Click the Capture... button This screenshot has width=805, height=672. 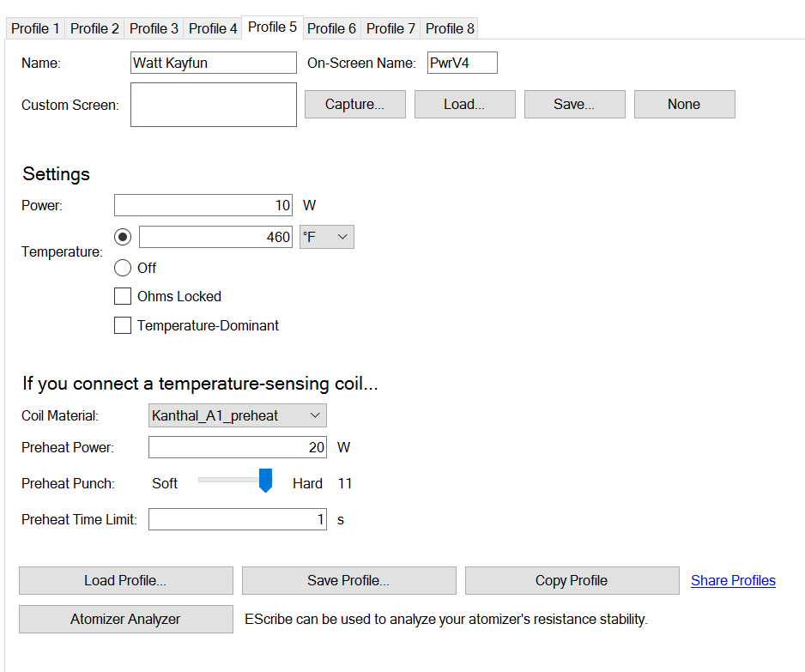[354, 105]
